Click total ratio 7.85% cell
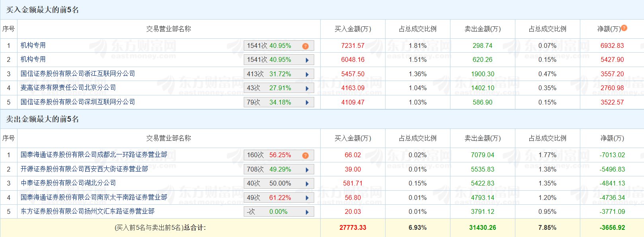This screenshot has height=237, width=644. (x=547, y=227)
